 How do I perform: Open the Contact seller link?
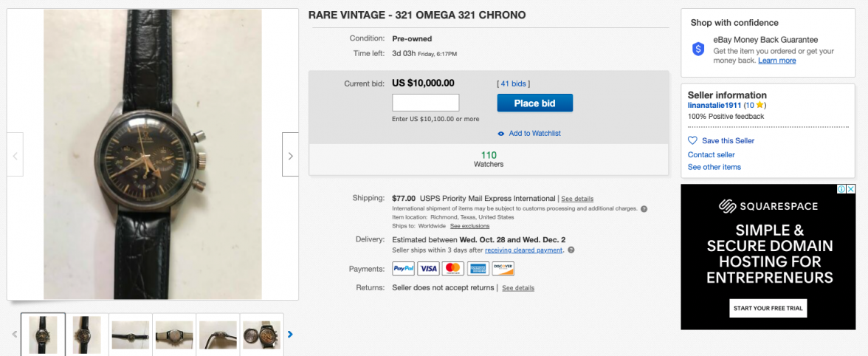[x=712, y=155]
